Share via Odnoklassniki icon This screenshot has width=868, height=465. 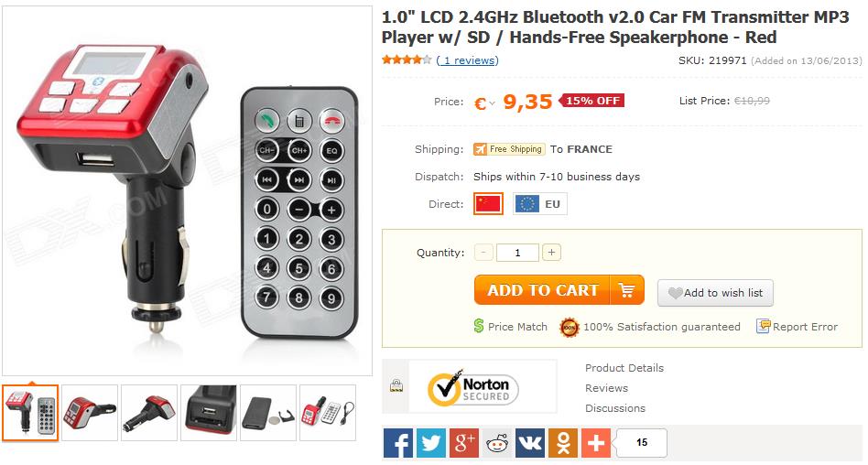click(563, 443)
